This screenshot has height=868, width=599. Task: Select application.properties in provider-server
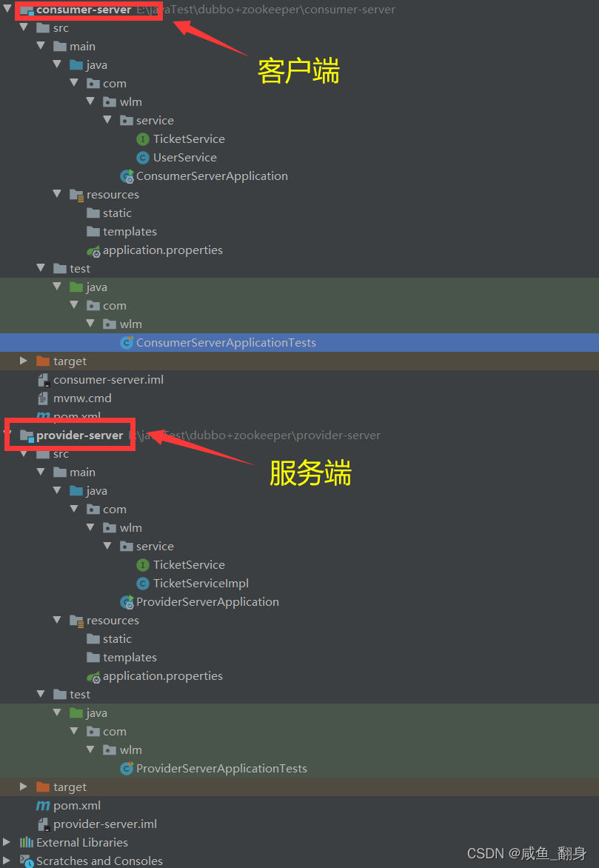pyautogui.click(x=163, y=676)
